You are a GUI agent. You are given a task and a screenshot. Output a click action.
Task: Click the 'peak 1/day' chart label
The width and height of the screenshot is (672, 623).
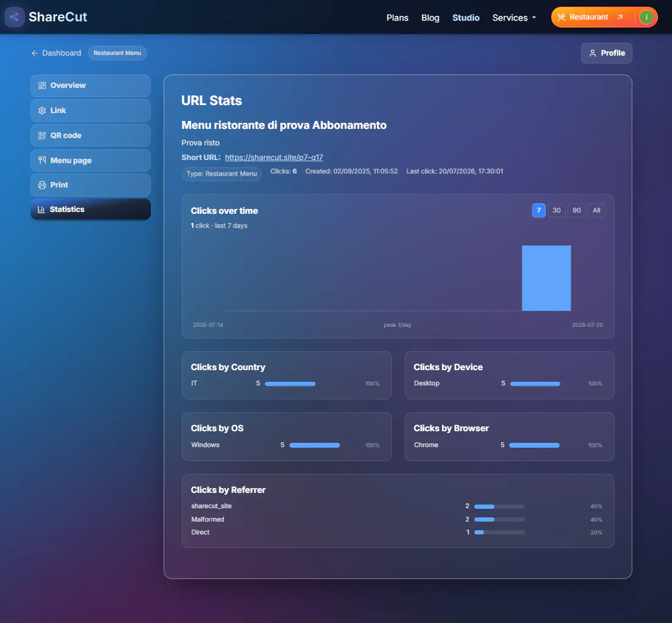(397, 325)
